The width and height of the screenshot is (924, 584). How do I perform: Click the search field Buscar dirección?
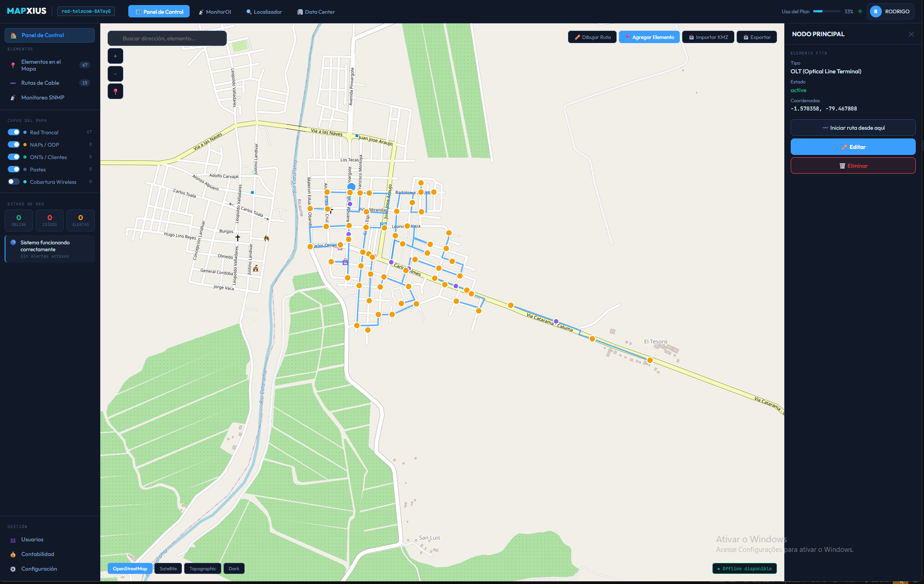tap(167, 38)
